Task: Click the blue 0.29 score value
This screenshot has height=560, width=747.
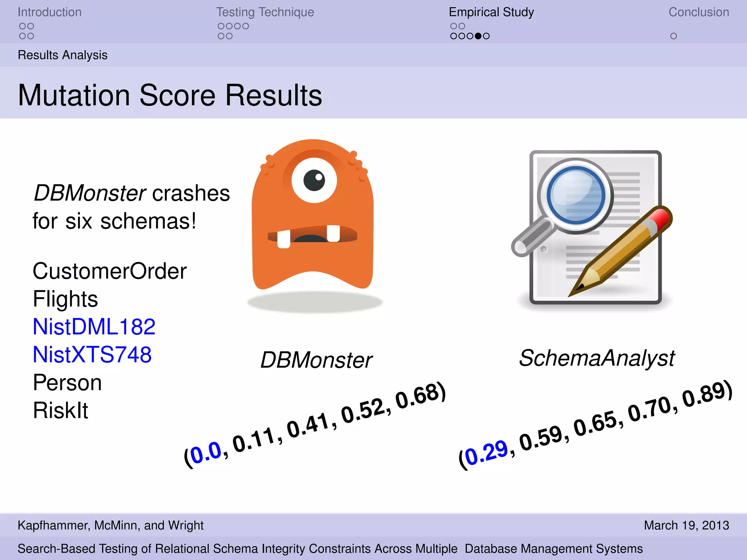Action: click(487, 452)
